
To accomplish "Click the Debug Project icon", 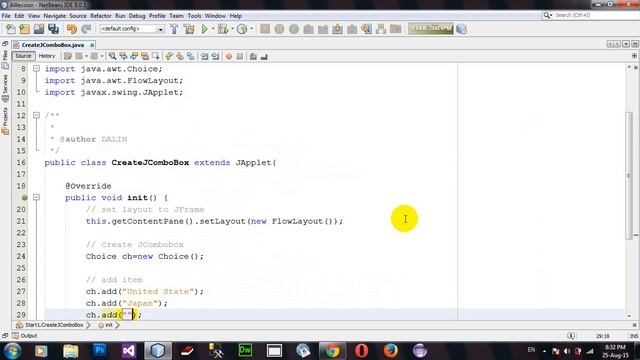I will click(x=223, y=29).
